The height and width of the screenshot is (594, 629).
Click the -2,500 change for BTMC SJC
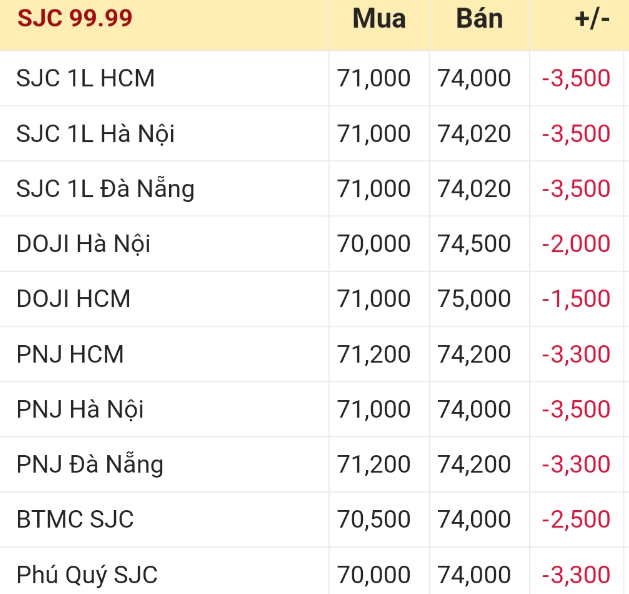pos(576,519)
